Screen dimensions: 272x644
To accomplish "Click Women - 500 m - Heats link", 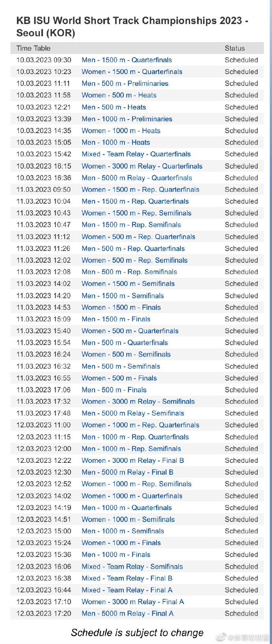I will [119, 95].
